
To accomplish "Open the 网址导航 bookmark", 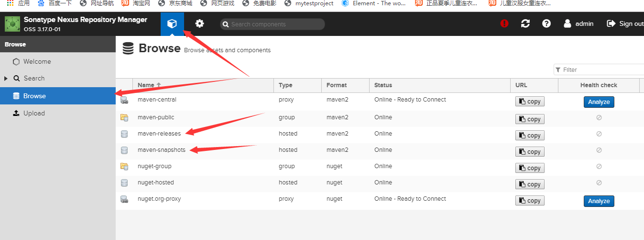I will 96,3.
